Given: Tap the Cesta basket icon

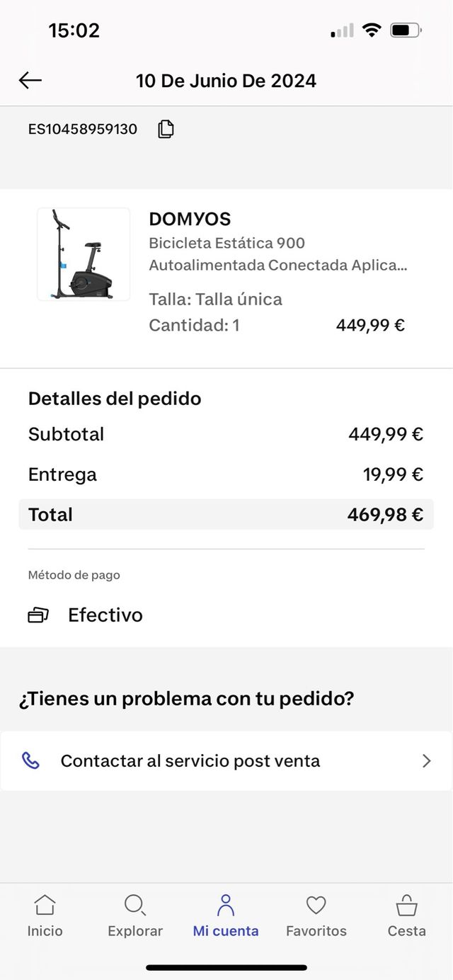Looking at the screenshot, I should pyautogui.click(x=406, y=905).
